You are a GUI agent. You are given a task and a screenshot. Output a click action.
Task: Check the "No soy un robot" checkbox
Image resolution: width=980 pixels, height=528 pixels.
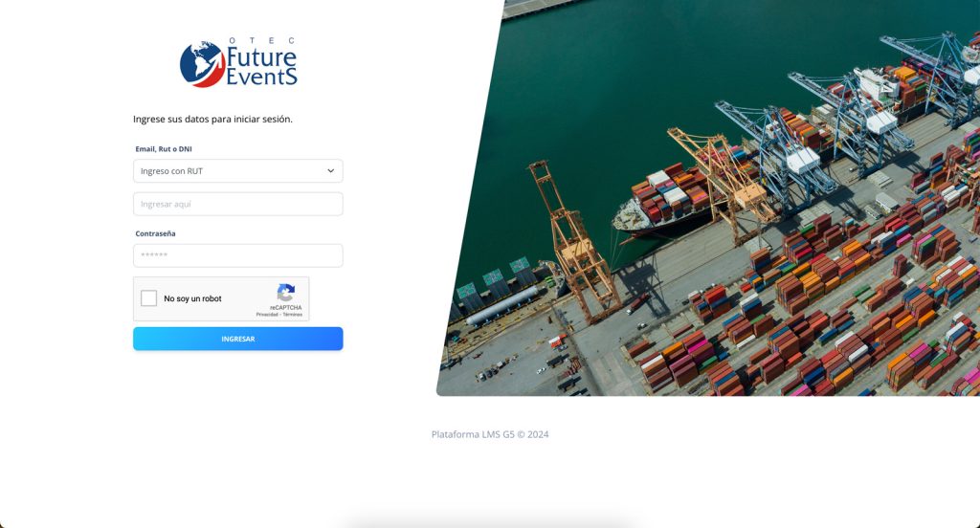point(148,298)
